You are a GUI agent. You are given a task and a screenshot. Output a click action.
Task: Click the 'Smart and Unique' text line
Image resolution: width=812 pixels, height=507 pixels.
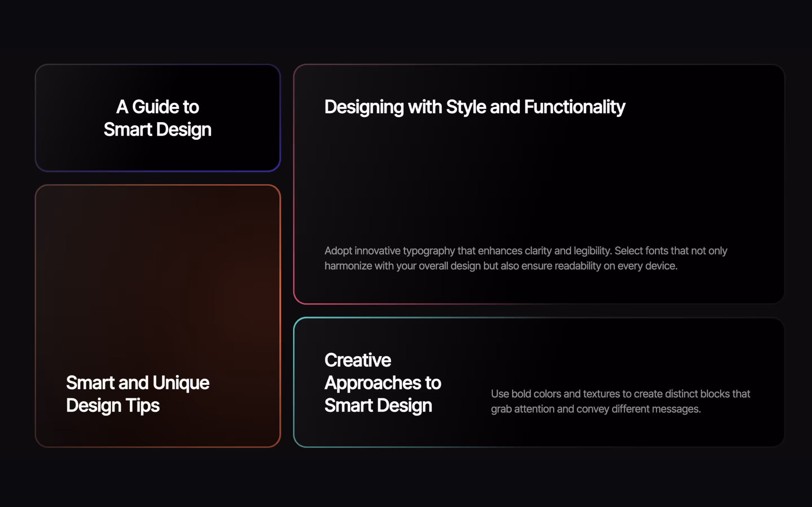138,383
